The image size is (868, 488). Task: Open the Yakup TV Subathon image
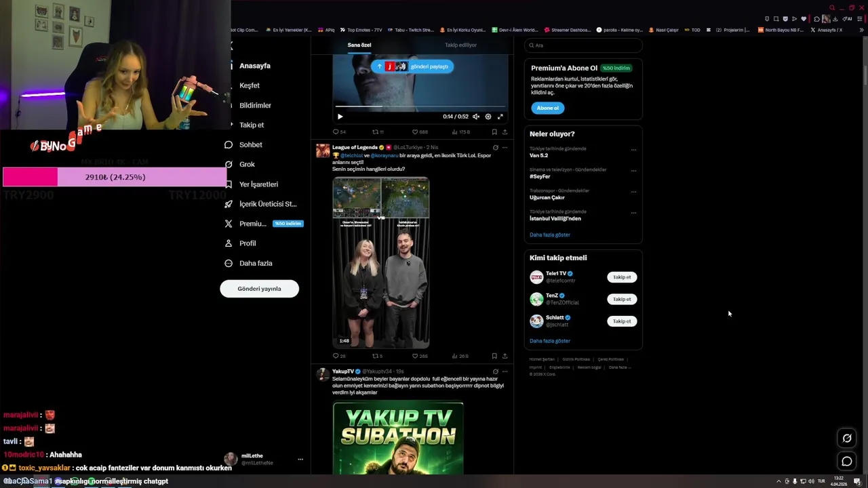[x=398, y=438]
